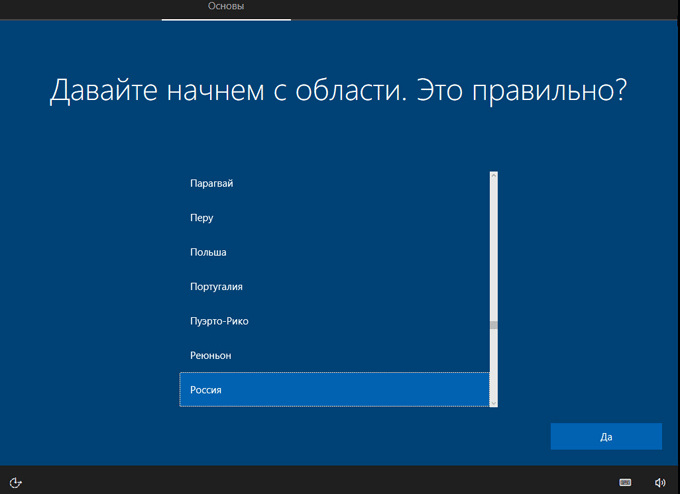This screenshot has width=680, height=494.
Task: Click the underline beneath the Основы tab
Action: click(x=226, y=19)
